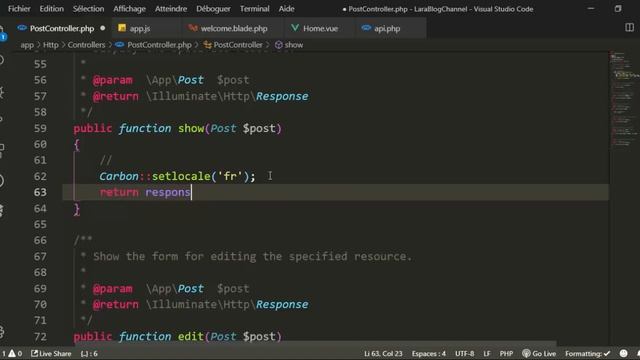The image size is (640, 360).
Task: Click line number 59 in gutter
Action: click(x=40, y=128)
